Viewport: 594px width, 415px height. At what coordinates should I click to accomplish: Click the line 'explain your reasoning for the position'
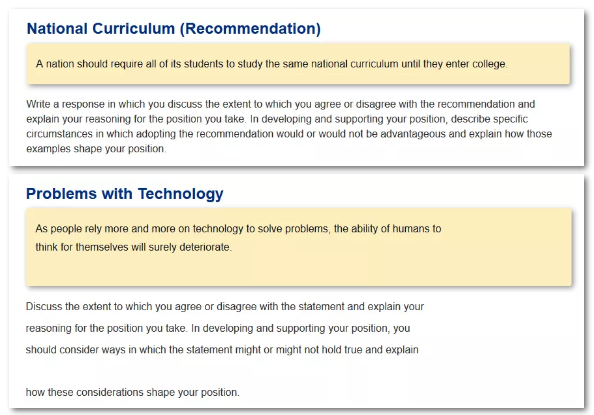(277, 119)
